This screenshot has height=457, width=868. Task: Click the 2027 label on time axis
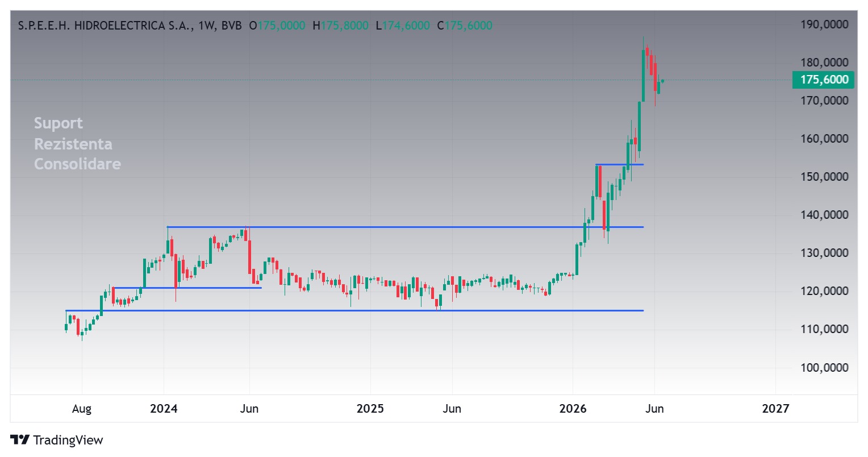click(x=775, y=409)
